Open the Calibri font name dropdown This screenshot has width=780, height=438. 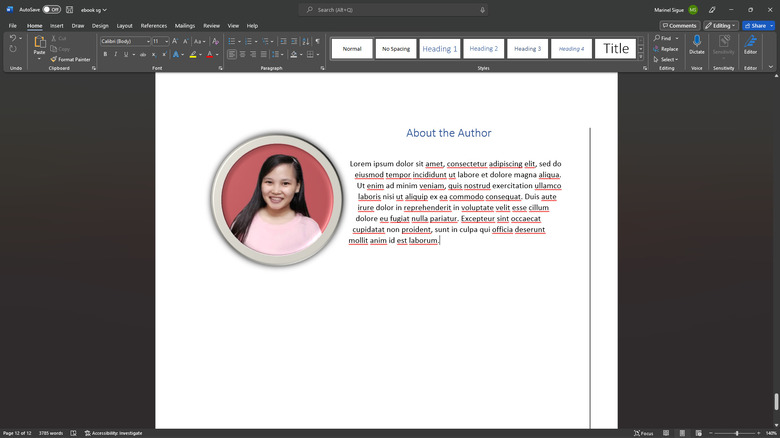click(x=147, y=41)
